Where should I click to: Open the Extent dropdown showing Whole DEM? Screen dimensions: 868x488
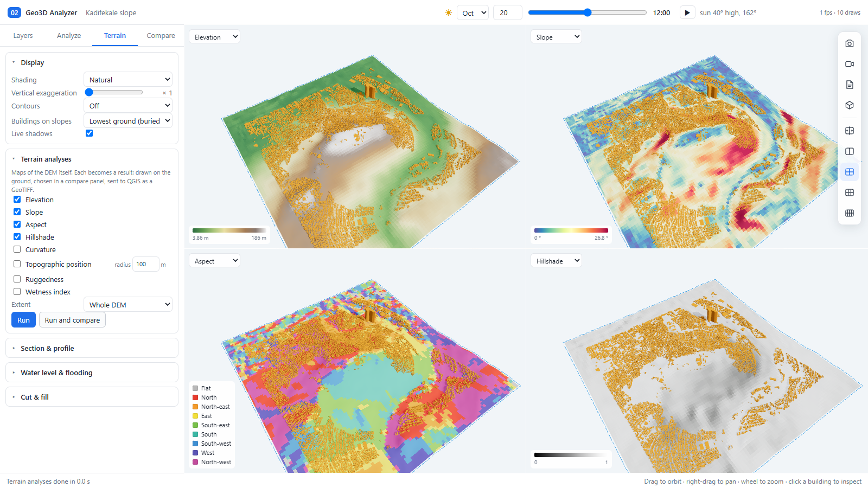pyautogui.click(x=128, y=304)
